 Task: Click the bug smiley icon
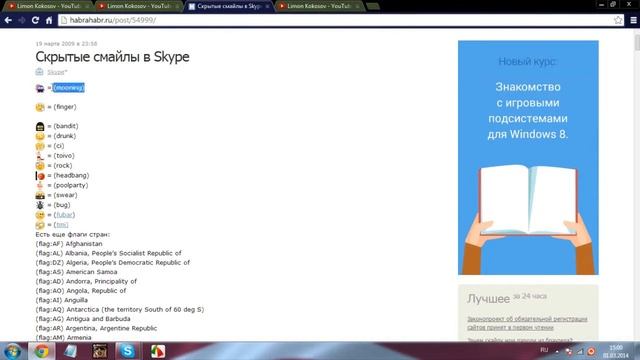tap(40, 205)
